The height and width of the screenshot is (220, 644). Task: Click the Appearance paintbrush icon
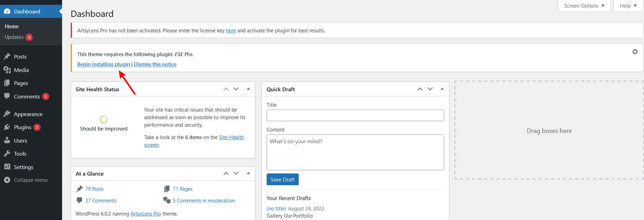point(7,114)
